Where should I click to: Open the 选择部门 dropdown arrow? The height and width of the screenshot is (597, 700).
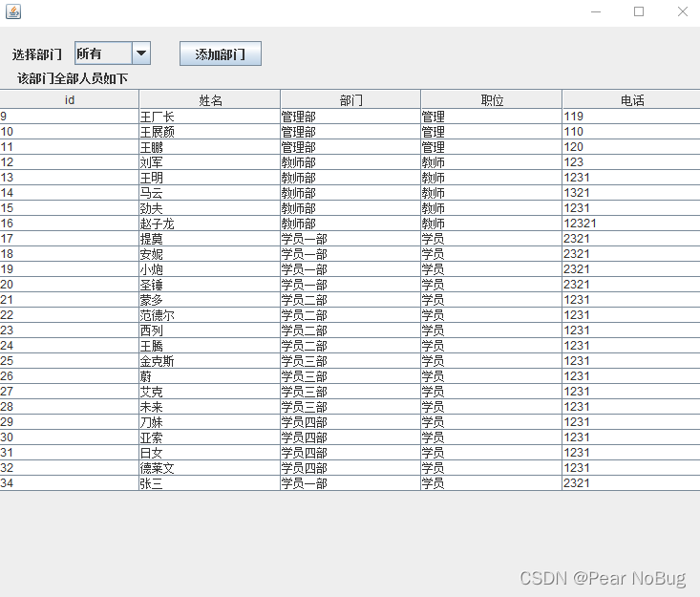pos(141,53)
